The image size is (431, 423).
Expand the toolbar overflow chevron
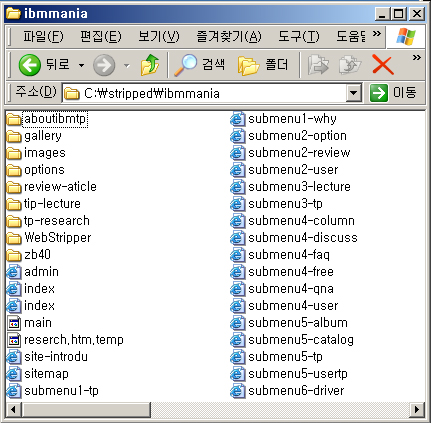tap(416, 58)
